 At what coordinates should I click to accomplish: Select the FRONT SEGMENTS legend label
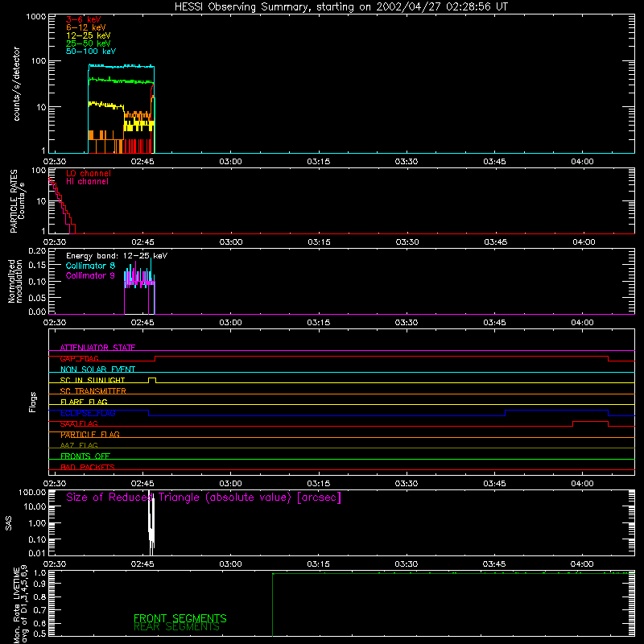tap(180, 618)
